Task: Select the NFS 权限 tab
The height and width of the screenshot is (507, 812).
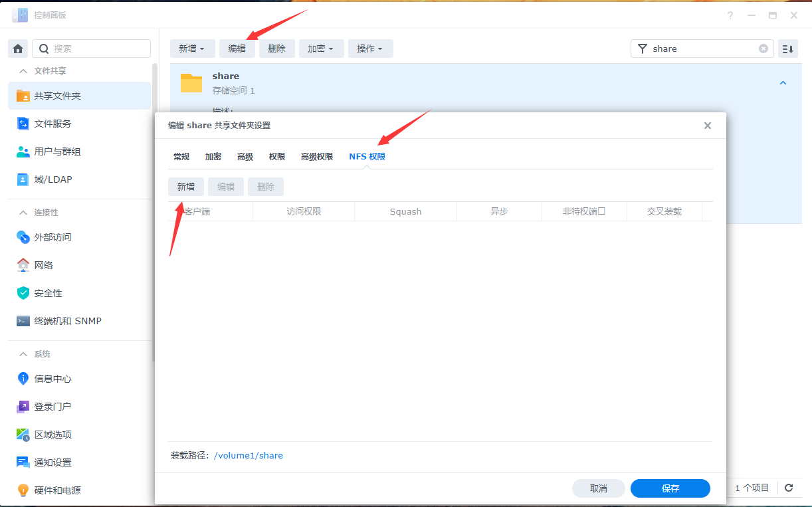Action: click(367, 157)
